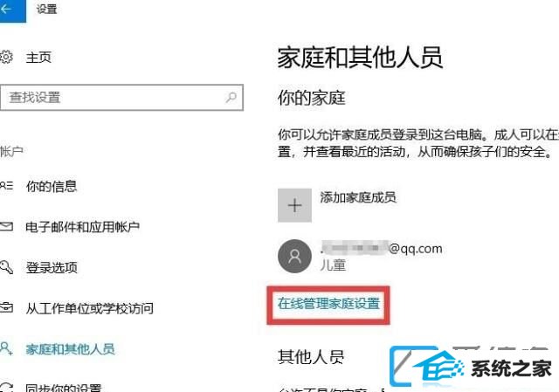Viewport: 559px width, 392px height.
Task: Click 添加家庭成员 label
Action: pos(358,197)
